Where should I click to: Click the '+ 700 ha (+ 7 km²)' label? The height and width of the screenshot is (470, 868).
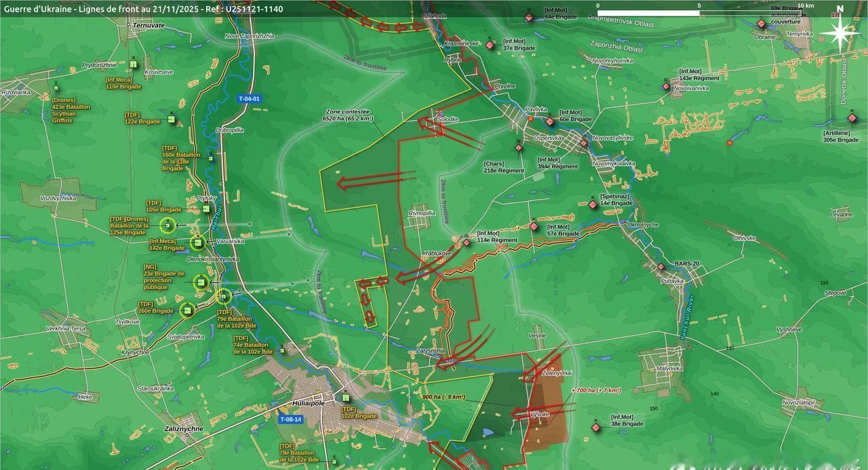point(597,391)
